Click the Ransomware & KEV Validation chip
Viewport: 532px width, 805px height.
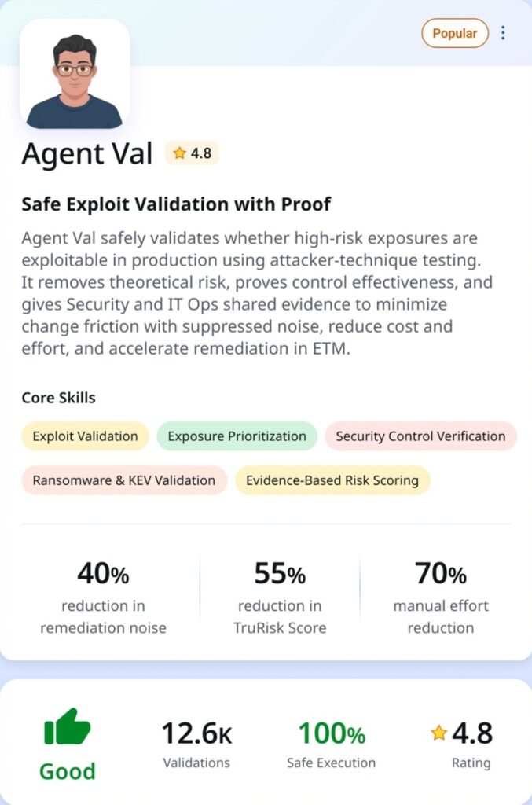point(123,479)
